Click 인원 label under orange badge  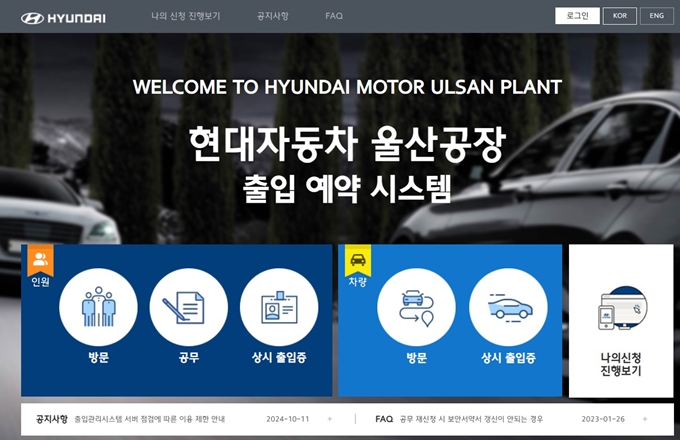point(40,282)
